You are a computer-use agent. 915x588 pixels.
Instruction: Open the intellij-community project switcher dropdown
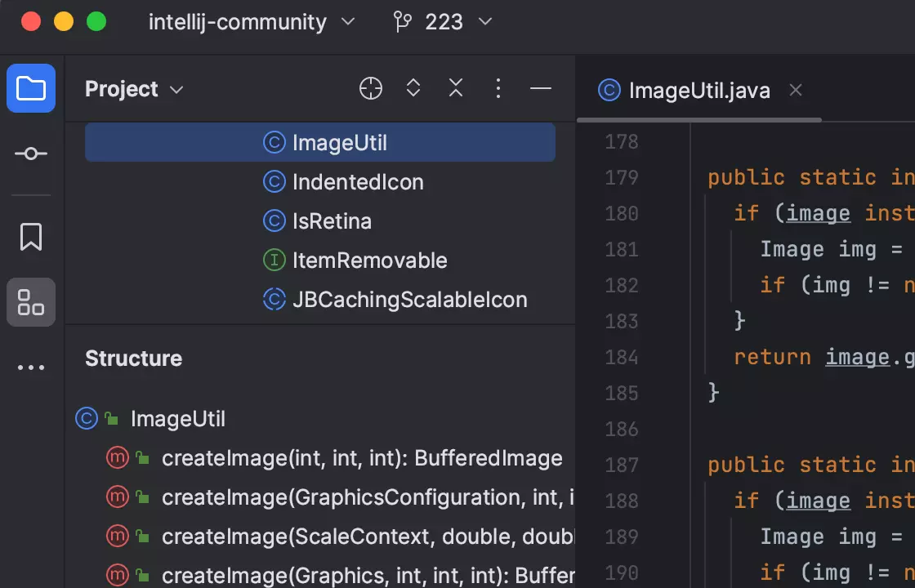[252, 22]
